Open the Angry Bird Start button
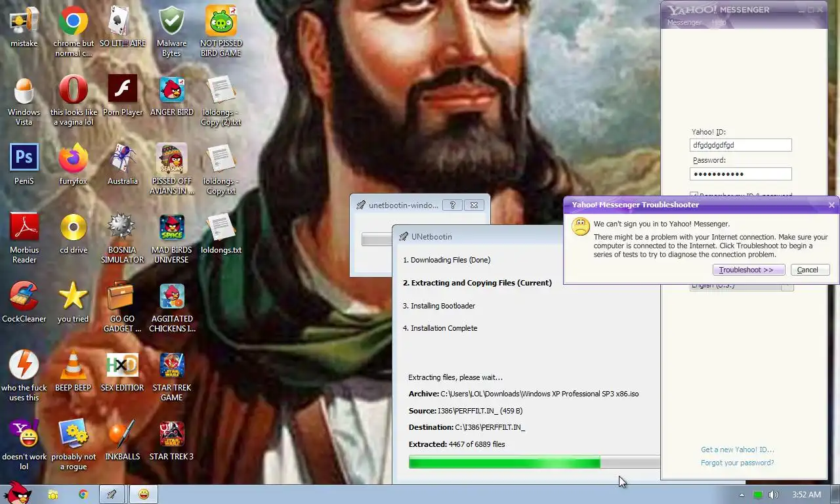The height and width of the screenshot is (504, 840). click(16, 493)
